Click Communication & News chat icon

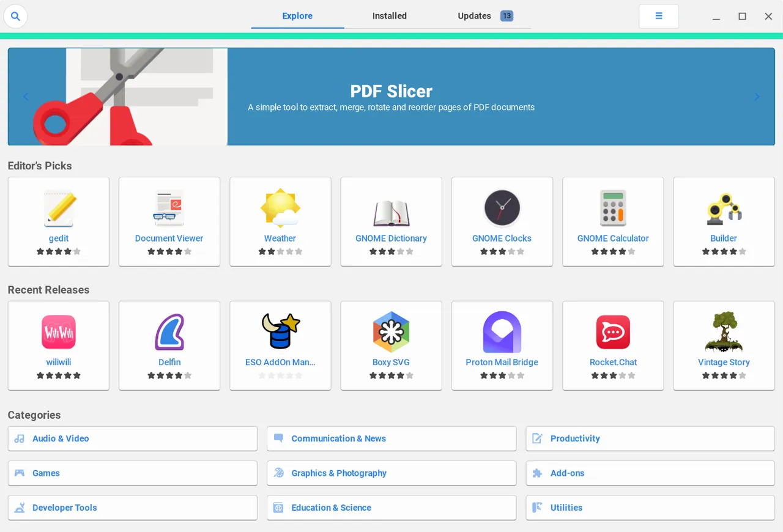278,438
